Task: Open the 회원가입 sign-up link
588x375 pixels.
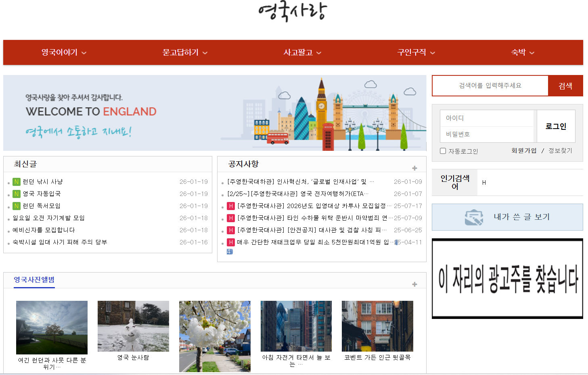Action: [524, 150]
